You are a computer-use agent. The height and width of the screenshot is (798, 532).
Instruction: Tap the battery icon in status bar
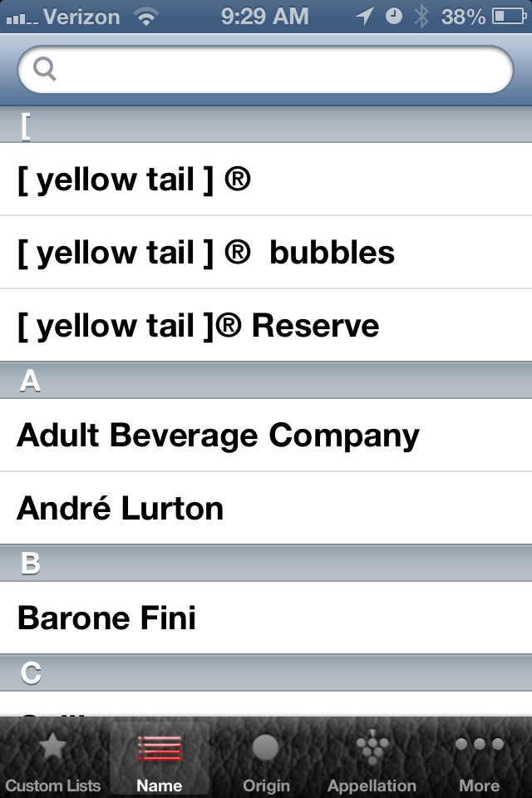tap(509, 17)
